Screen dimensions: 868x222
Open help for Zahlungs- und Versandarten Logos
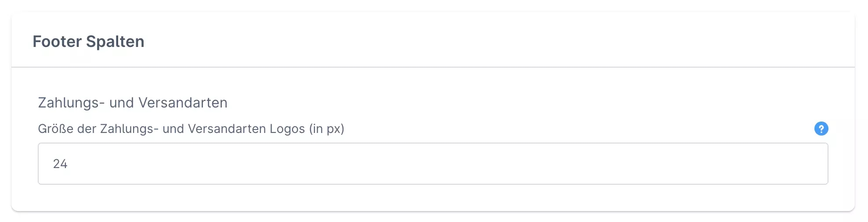tap(821, 129)
